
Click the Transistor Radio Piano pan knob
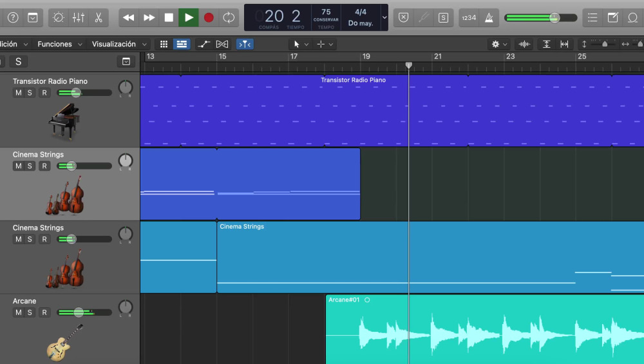click(126, 87)
